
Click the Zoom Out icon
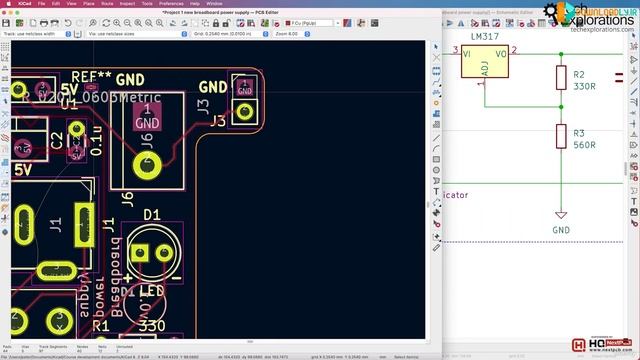[x=127, y=23]
